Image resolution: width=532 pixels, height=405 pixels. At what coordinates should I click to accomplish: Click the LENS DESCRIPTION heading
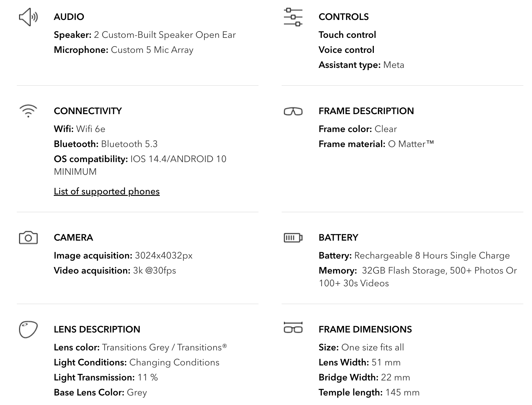click(x=97, y=329)
